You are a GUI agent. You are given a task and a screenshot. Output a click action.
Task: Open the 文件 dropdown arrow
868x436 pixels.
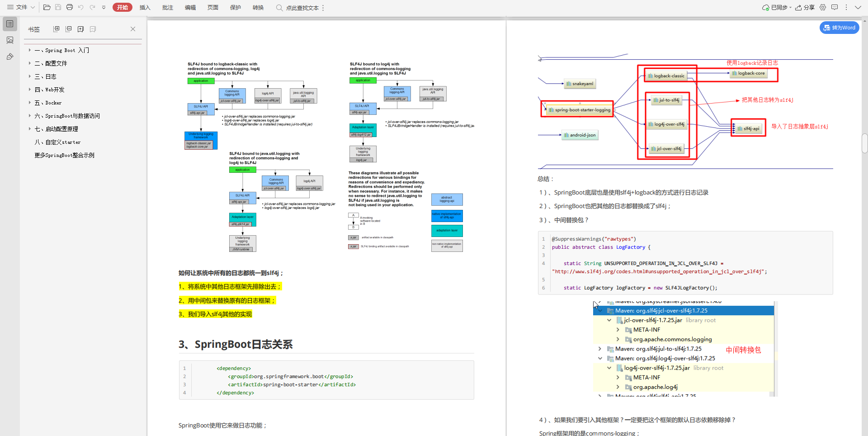coord(33,7)
